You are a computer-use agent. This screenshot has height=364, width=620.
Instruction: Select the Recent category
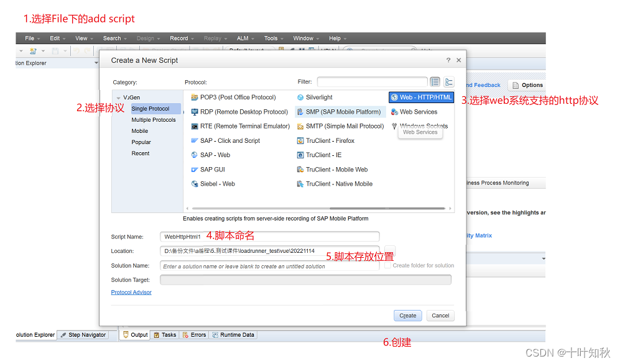[141, 153]
